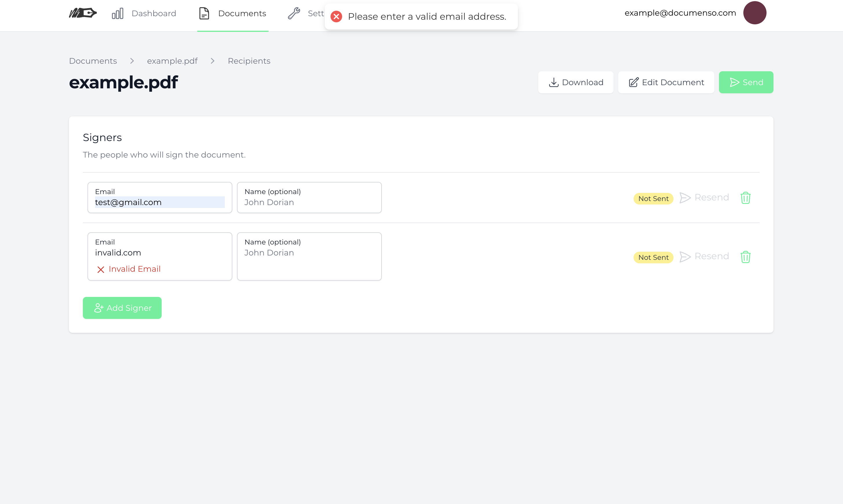
Task: Click the Documenso pen logo
Action: (x=83, y=13)
